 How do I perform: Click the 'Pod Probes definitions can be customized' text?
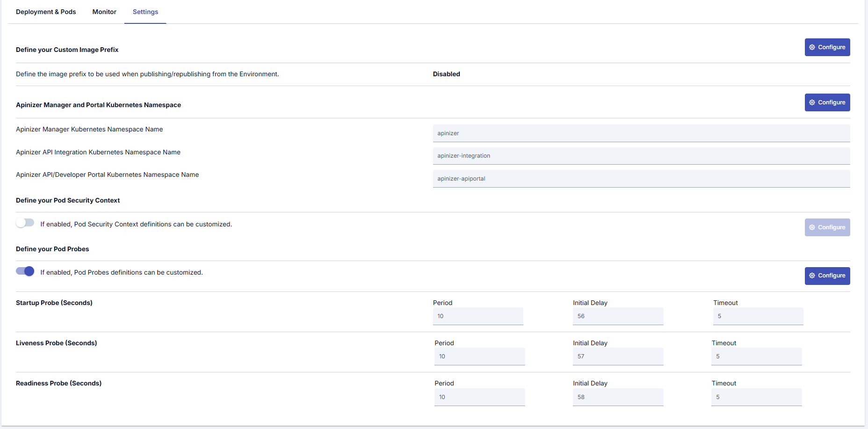(122, 272)
